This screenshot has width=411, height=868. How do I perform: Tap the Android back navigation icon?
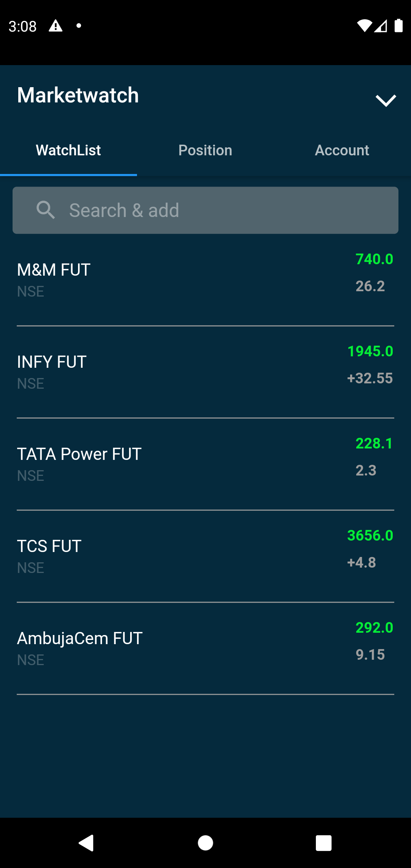coord(86,843)
